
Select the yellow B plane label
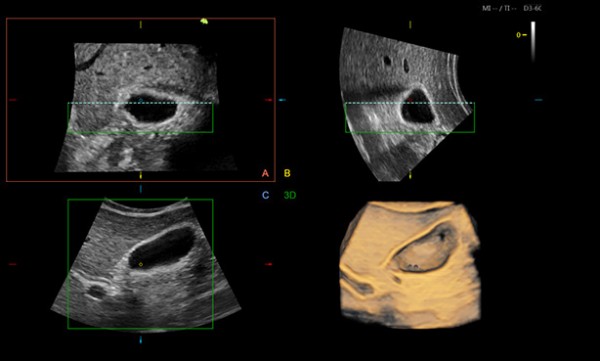(x=287, y=173)
